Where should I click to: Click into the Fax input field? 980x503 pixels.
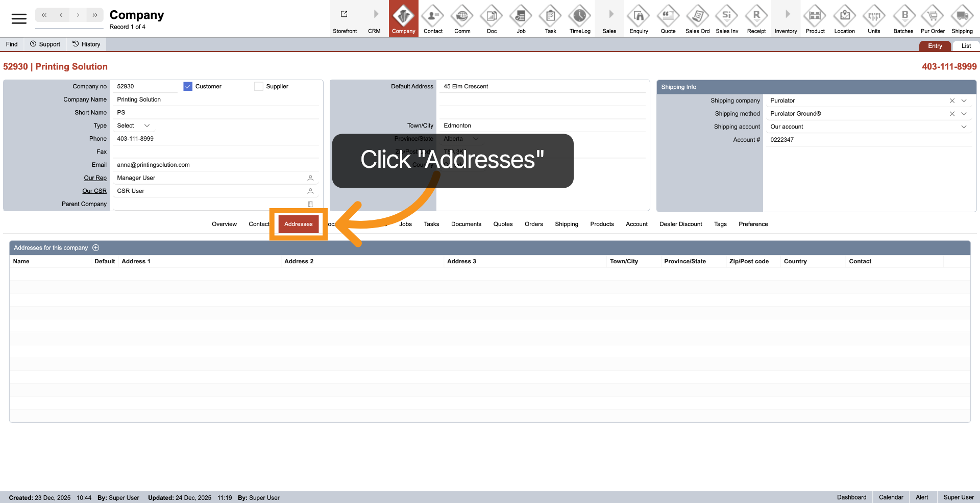tap(214, 152)
